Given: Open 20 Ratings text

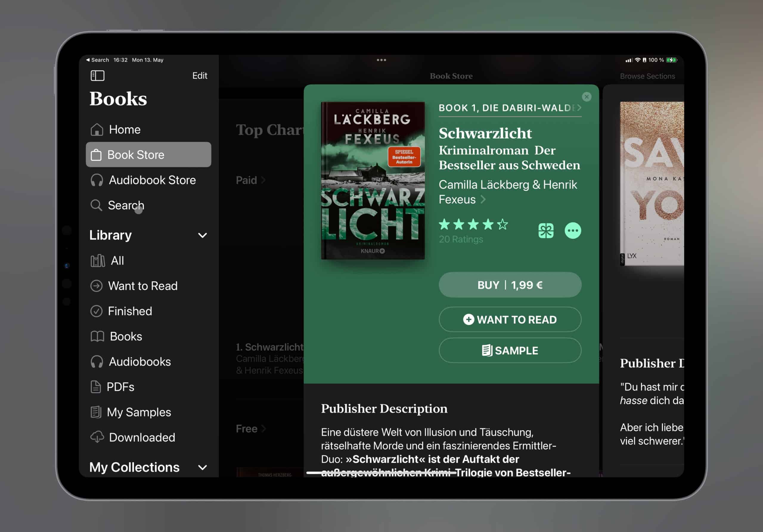Looking at the screenshot, I should (460, 239).
